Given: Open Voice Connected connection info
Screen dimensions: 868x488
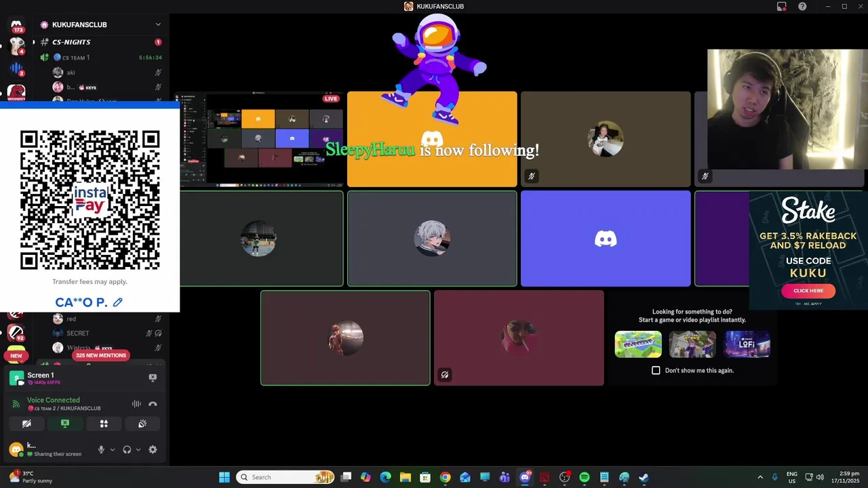Looking at the screenshot, I should (x=54, y=400).
